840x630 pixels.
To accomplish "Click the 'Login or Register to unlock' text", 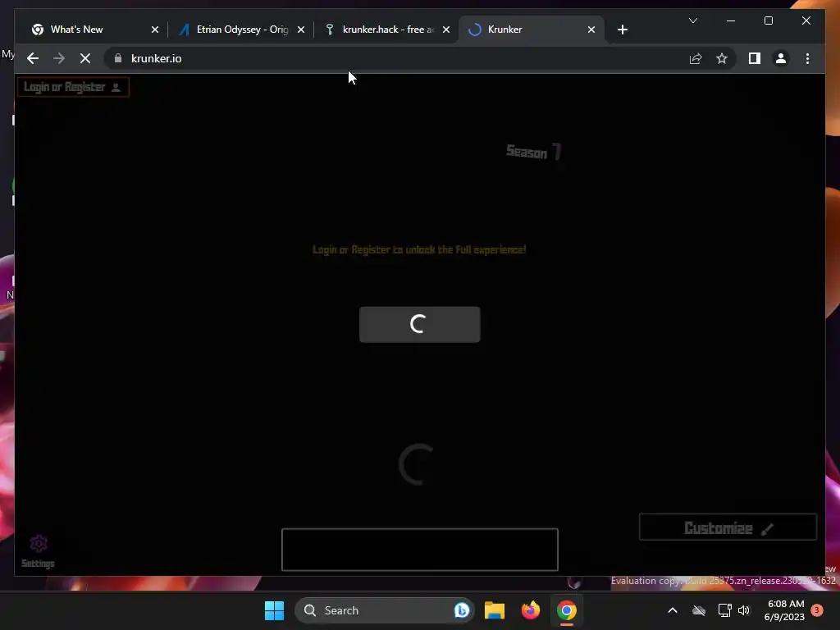I will (x=419, y=249).
